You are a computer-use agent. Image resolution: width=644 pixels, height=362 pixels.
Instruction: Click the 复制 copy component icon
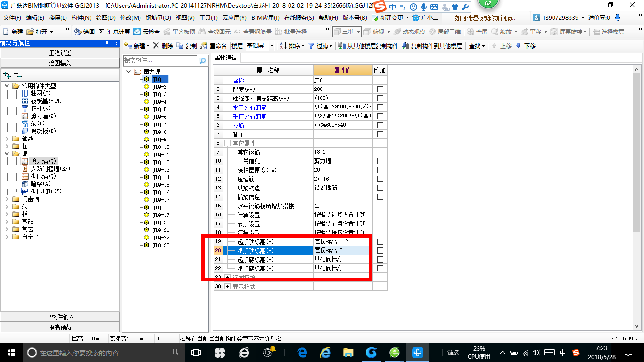coord(181,46)
